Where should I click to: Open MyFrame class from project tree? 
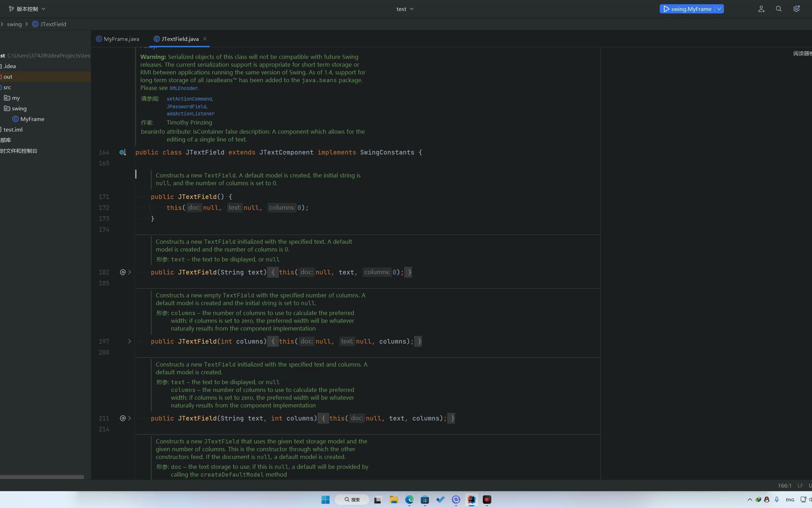pos(32,119)
